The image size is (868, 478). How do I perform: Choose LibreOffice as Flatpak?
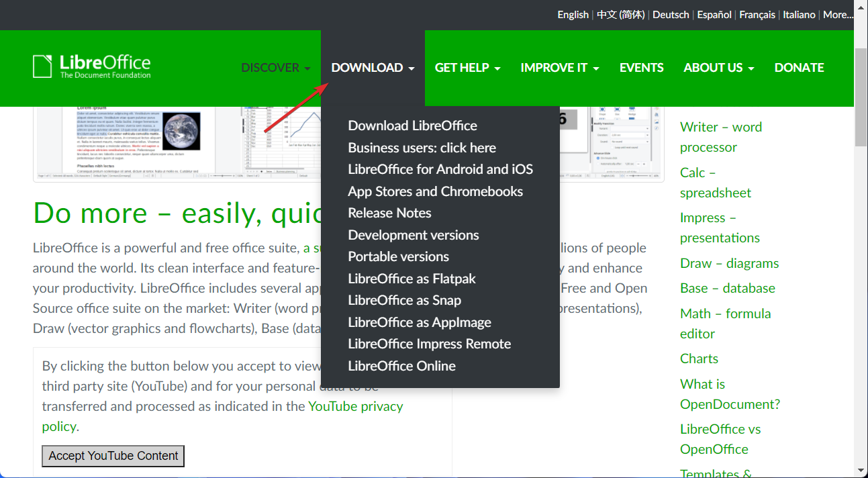[x=412, y=278]
